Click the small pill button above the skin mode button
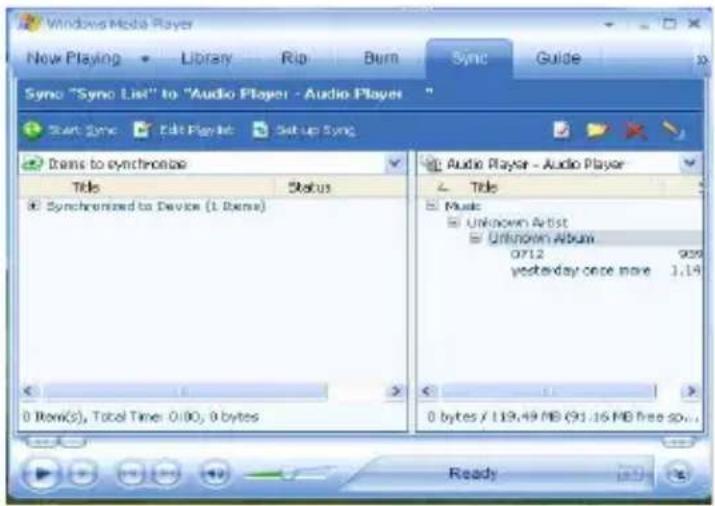This screenshot has height=506, width=715. pos(678,441)
